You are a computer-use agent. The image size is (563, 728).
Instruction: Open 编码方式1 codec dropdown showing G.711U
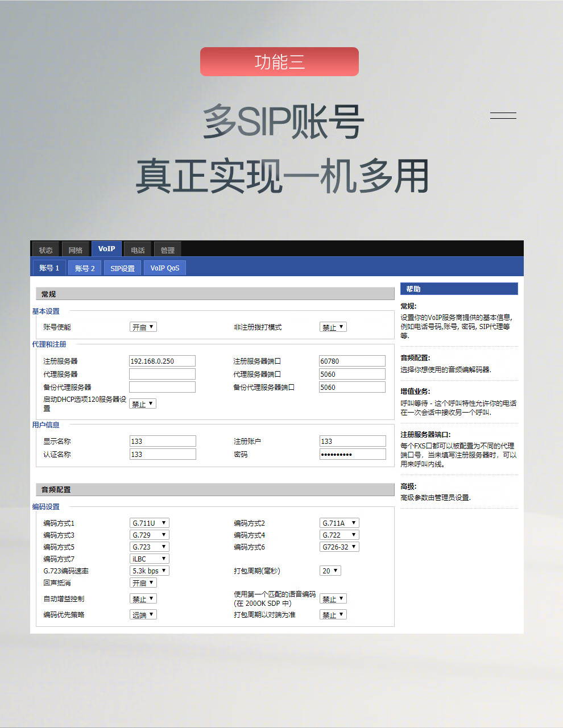click(149, 523)
